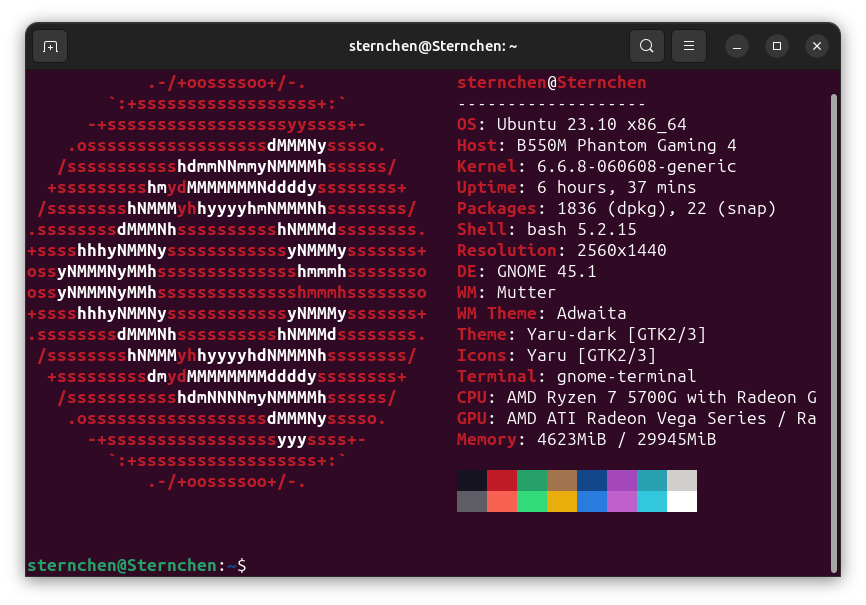This screenshot has height=605, width=866.
Task: Click the brown color block
Action: coord(562,481)
